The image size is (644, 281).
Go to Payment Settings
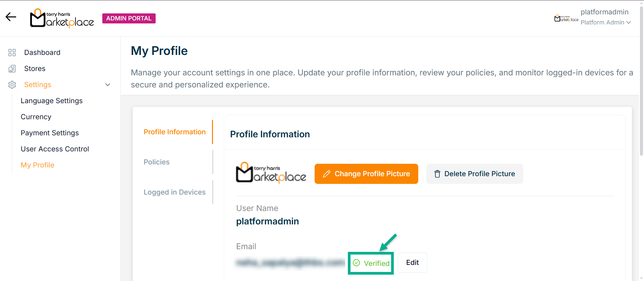click(x=50, y=133)
